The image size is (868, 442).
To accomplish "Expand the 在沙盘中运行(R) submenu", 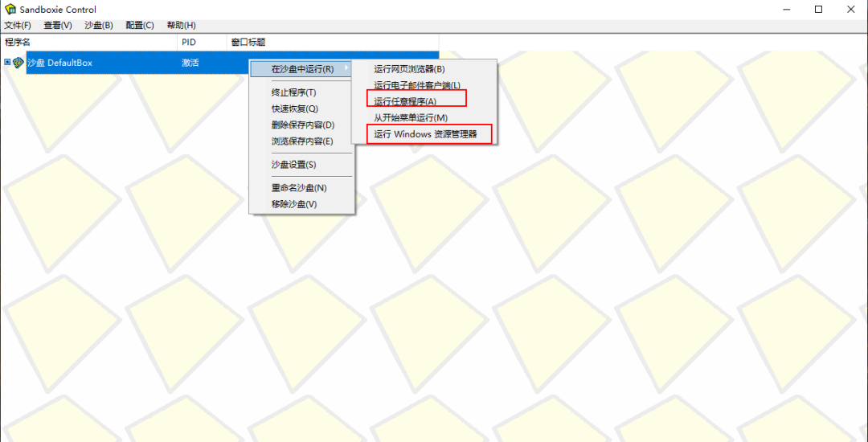I will [x=302, y=69].
